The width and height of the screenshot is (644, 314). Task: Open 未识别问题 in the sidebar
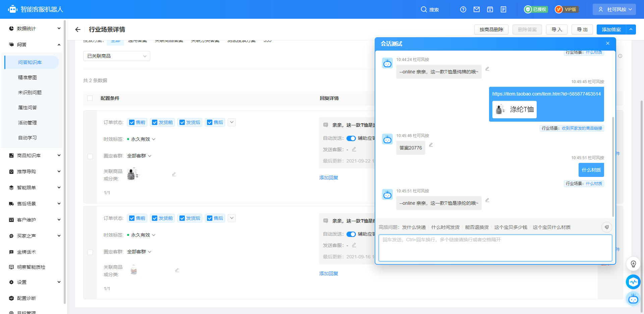coord(30,92)
